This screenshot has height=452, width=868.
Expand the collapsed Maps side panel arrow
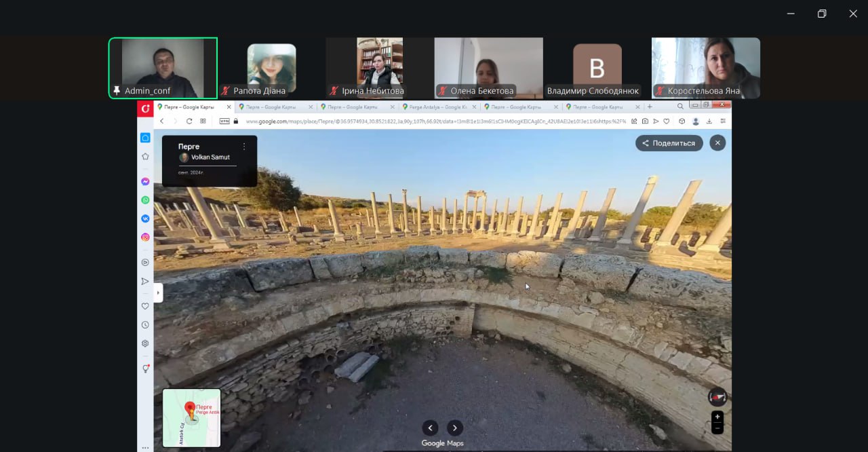click(158, 293)
